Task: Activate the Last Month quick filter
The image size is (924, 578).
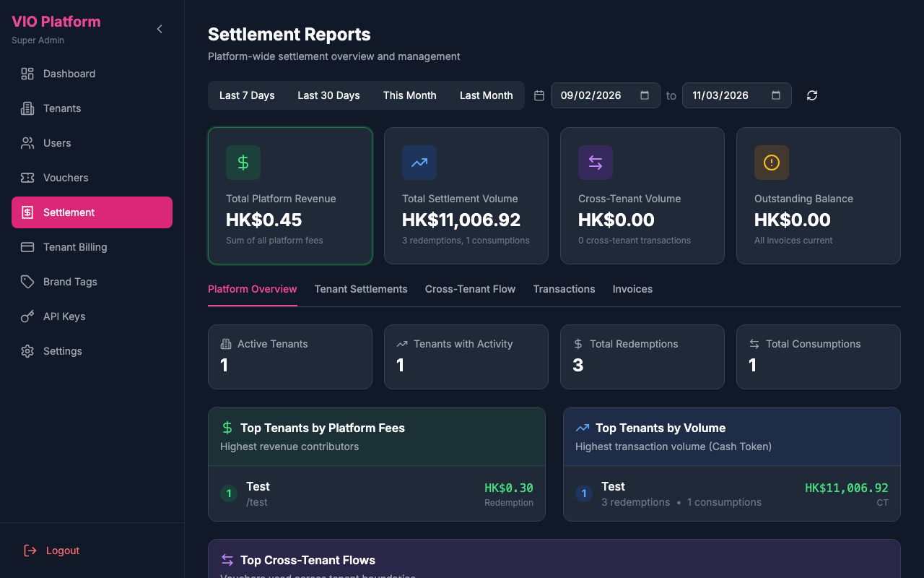Action: point(486,95)
